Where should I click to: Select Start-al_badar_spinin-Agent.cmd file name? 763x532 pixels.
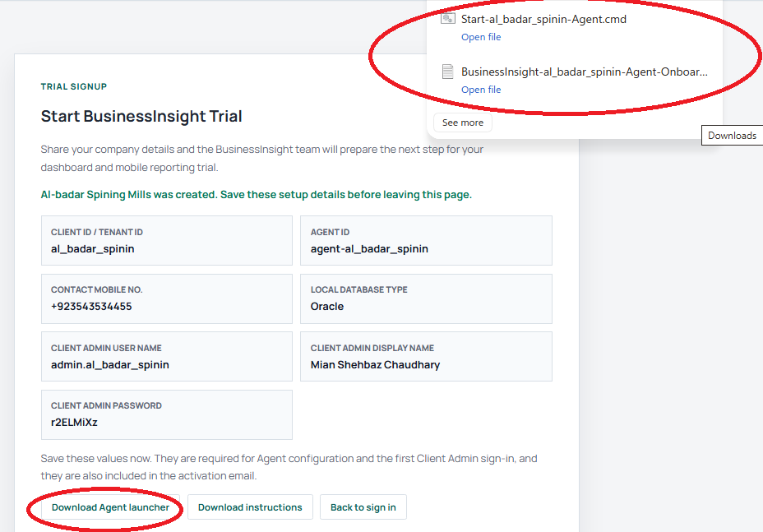(x=543, y=19)
